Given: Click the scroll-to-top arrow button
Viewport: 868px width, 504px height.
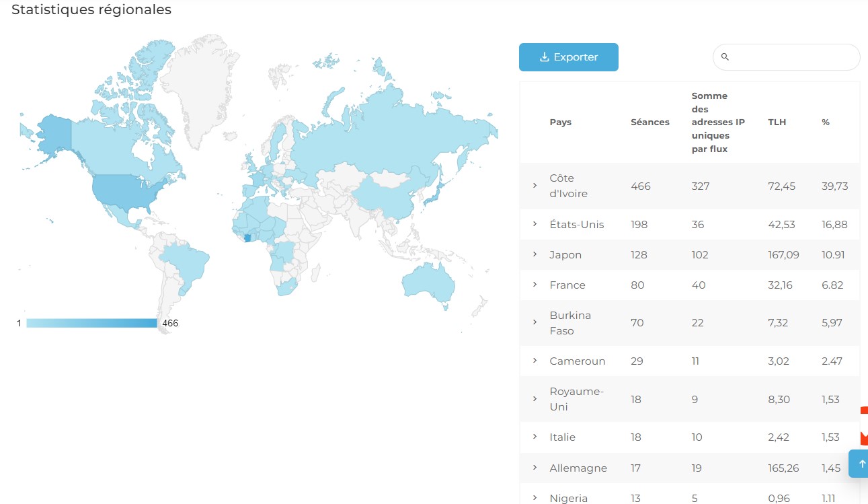Looking at the screenshot, I should (861, 464).
